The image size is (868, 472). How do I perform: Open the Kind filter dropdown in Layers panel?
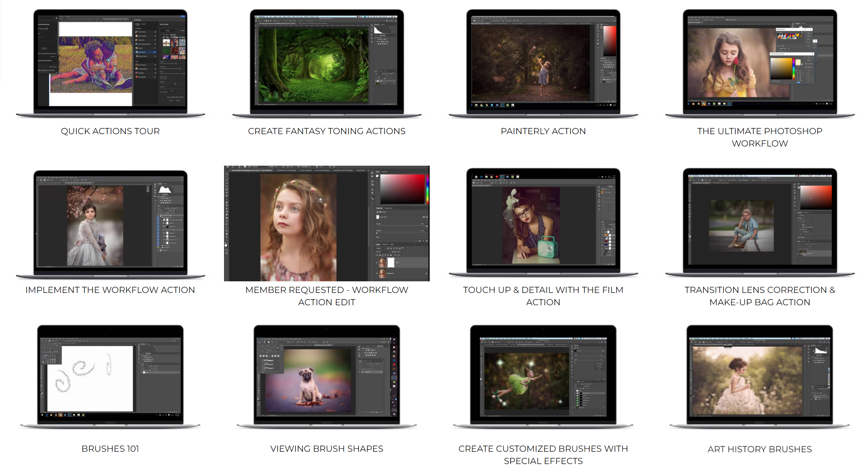[x=381, y=248]
